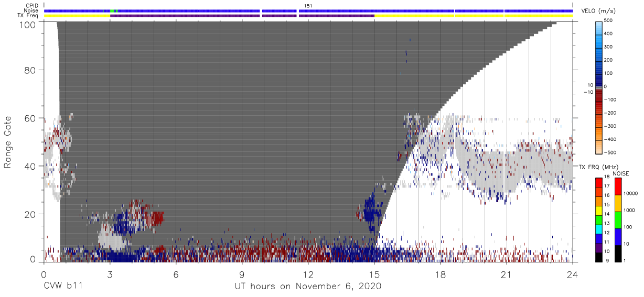
Task: Click the 'Noise' row label at top left
Action: pos(31,10)
